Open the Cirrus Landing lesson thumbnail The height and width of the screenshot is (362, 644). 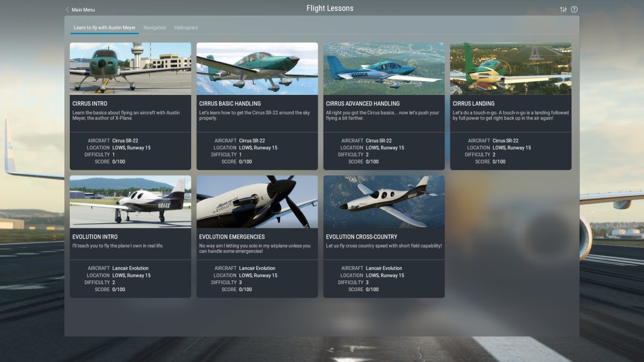tap(511, 69)
